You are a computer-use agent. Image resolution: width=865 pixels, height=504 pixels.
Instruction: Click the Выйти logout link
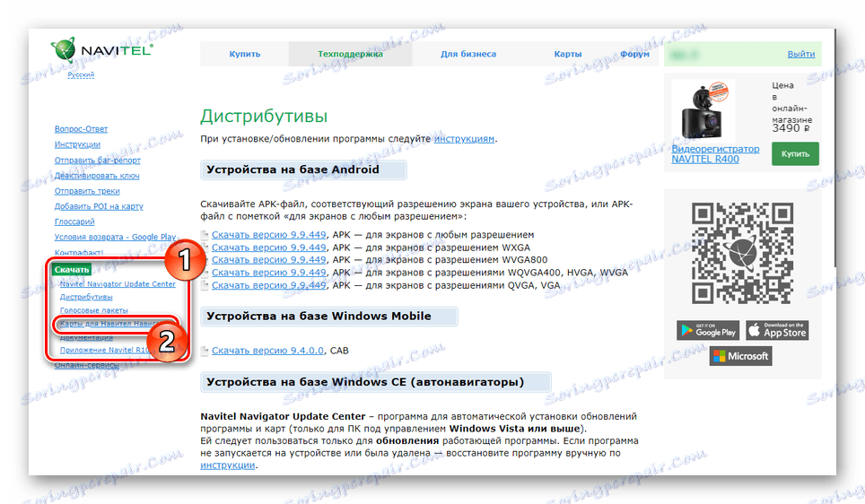point(801,54)
